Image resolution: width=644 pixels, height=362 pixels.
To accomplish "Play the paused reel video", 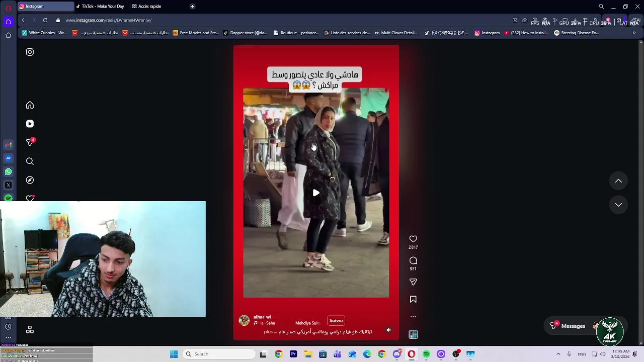I will tap(316, 193).
